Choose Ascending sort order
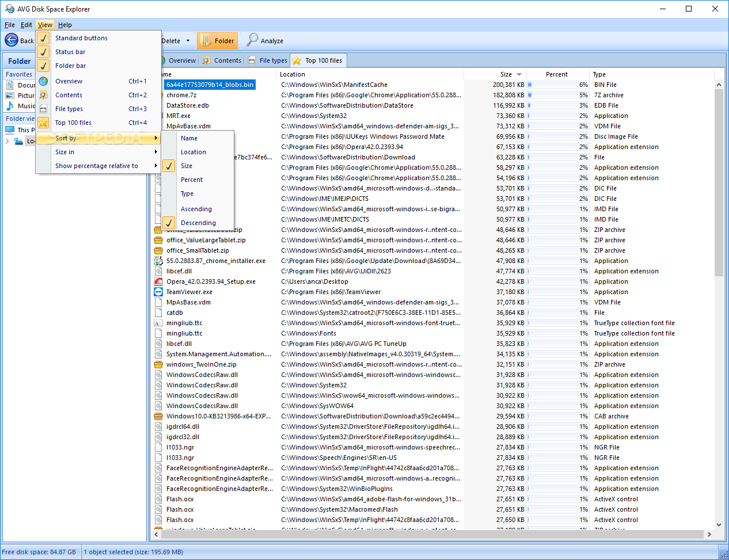 (x=198, y=209)
